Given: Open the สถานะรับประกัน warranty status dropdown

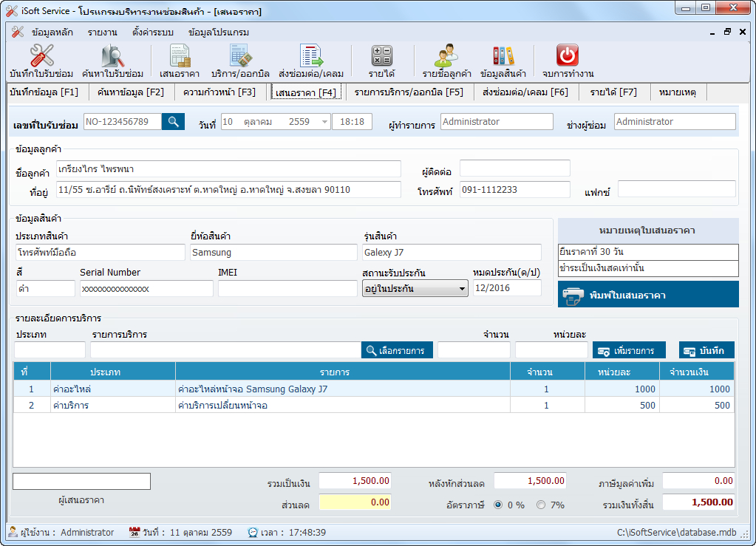Looking at the screenshot, I should click(x=415, y=289).
